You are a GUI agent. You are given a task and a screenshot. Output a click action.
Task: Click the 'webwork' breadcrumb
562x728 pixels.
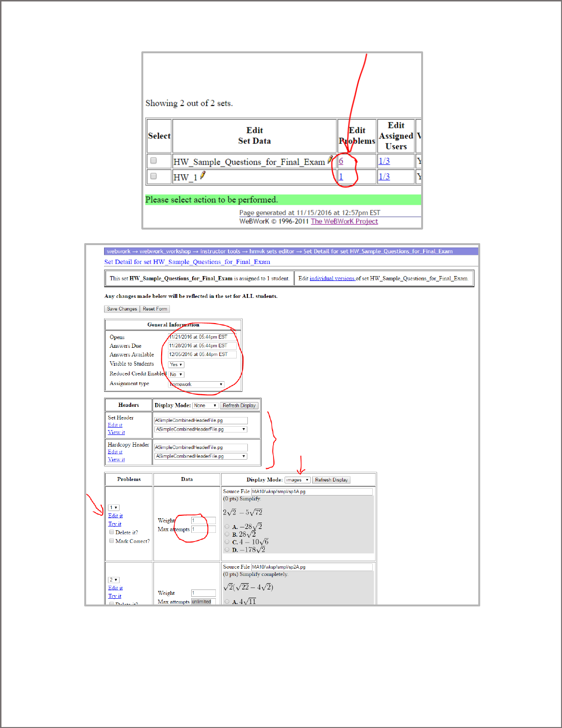click(119, 251)
